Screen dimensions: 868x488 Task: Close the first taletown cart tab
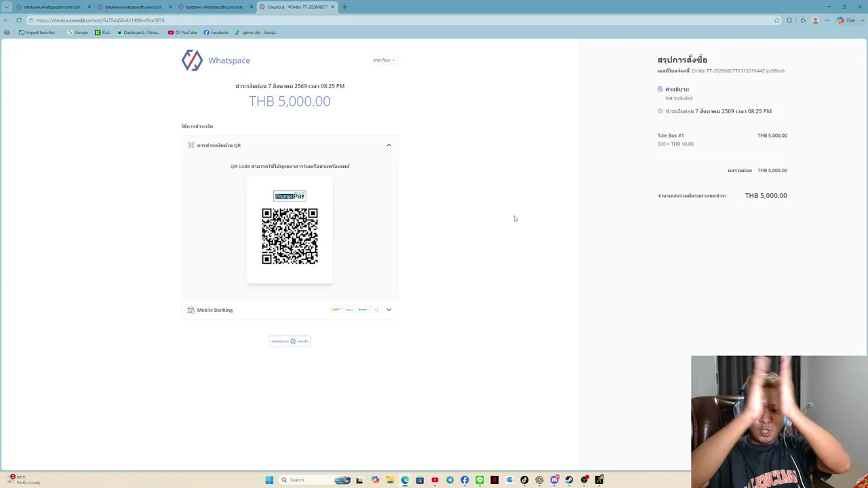(89, 7)
